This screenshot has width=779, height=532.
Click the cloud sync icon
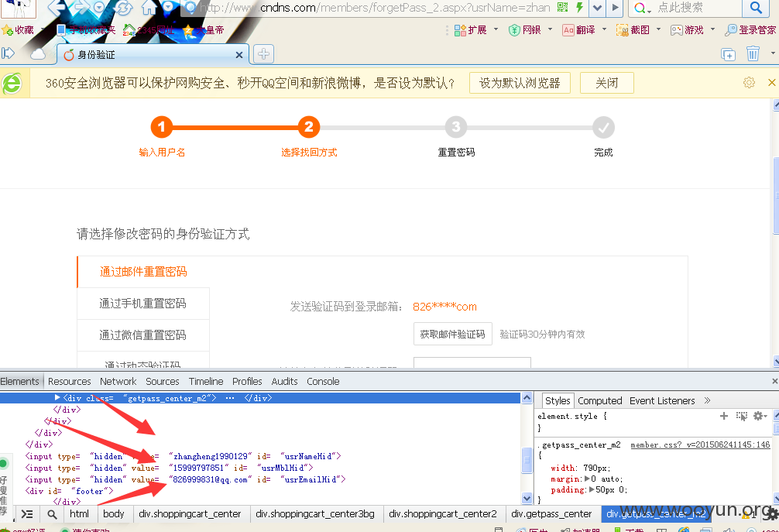[x=38, y=54]
